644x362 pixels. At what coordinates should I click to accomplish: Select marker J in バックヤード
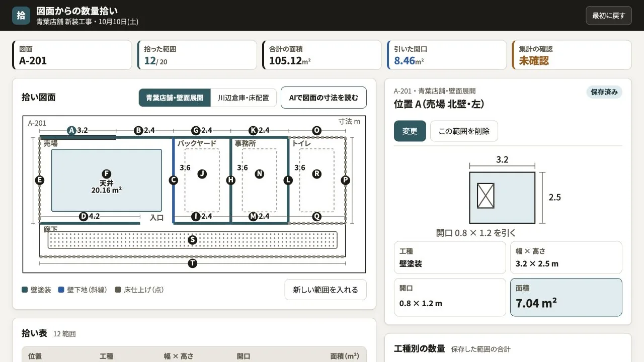point(202,173)
